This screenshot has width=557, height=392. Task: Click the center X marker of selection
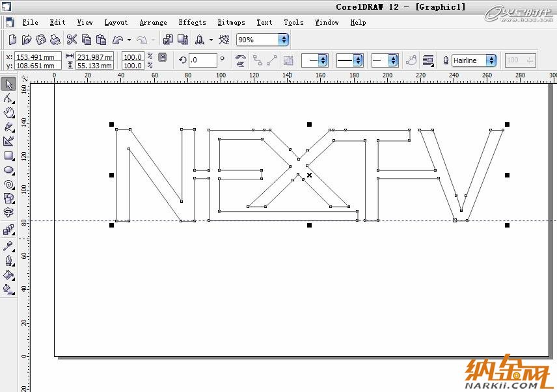309,176
